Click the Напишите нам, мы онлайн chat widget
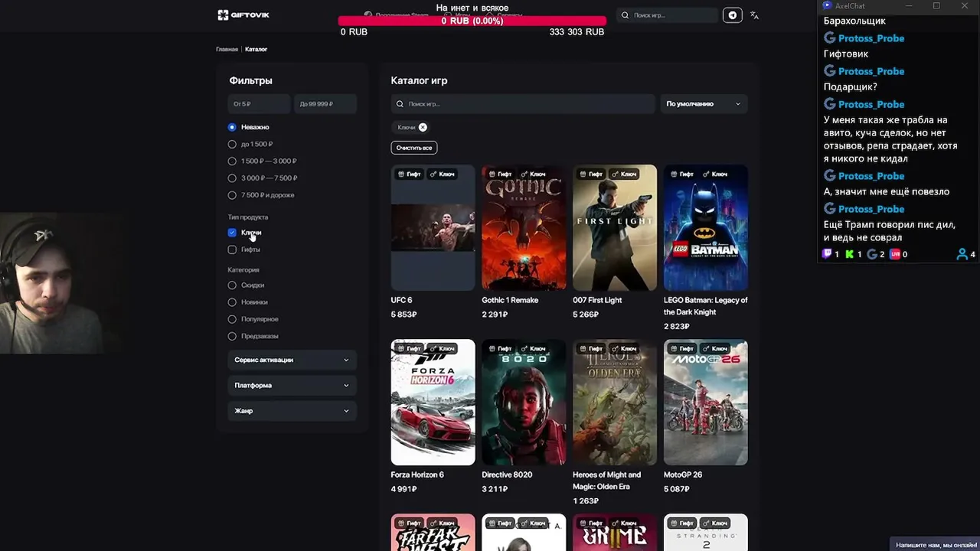Image resolution: width=980 pixels, height=551 pixels. 935,545
